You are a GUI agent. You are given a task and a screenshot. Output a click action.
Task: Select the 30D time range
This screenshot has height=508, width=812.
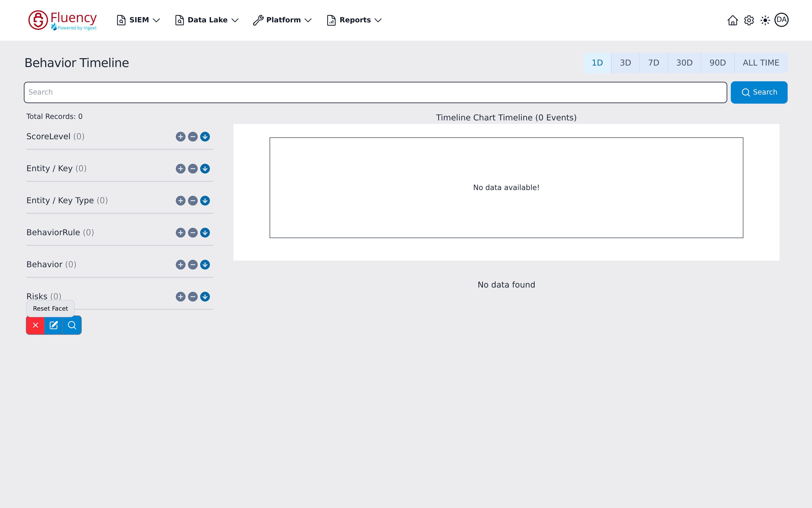(684, 63)
